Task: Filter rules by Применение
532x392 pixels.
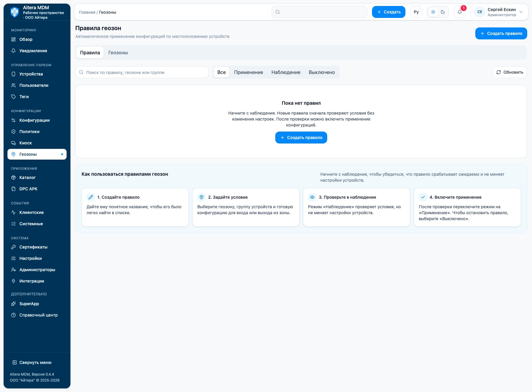Action: (248, 72)
